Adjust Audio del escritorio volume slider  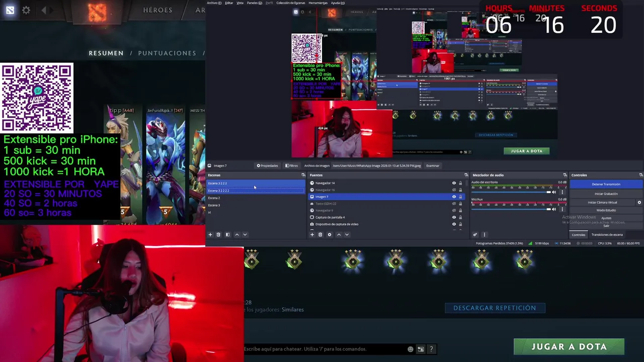point(511,192)
